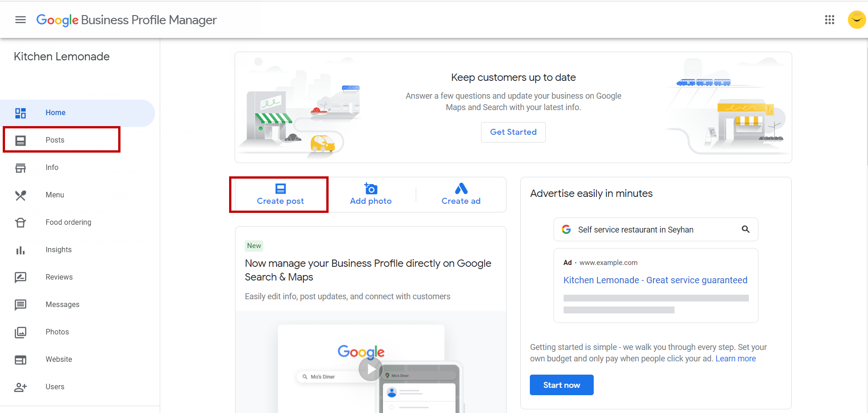This screenshot has width=868, height=413.
Task: Select the Posts icon in the sidebar
Action: pos(21,140)
